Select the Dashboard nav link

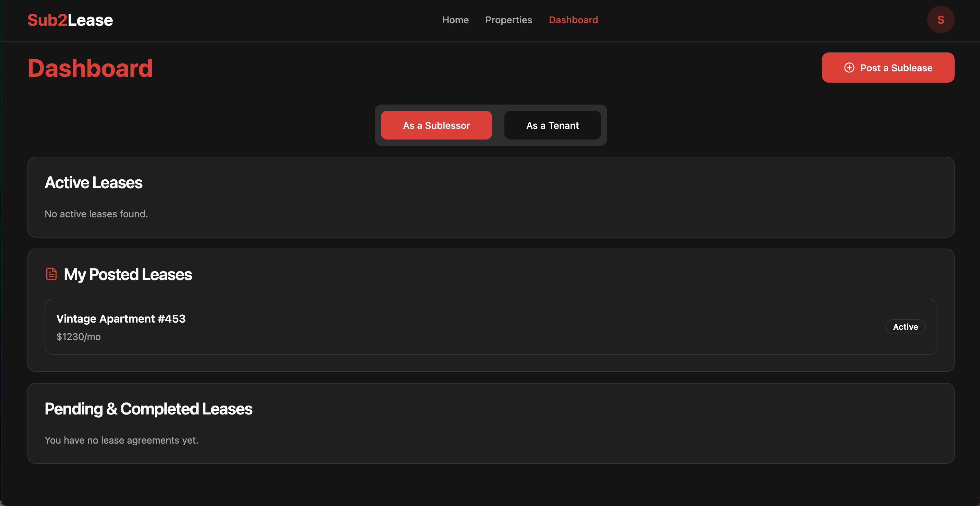coord(573,20)
